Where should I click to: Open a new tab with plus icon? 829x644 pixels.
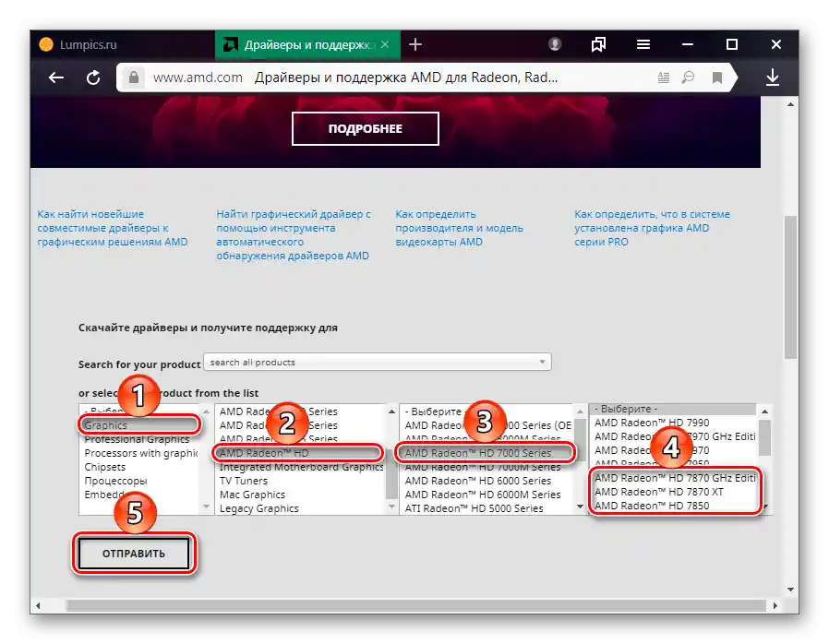(x=415, y=44)
